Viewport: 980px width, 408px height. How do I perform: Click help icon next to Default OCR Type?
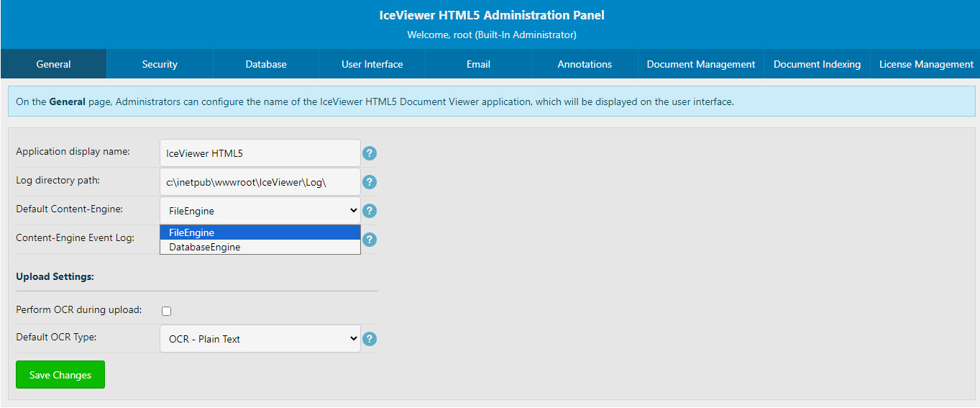tap(370, 339)
